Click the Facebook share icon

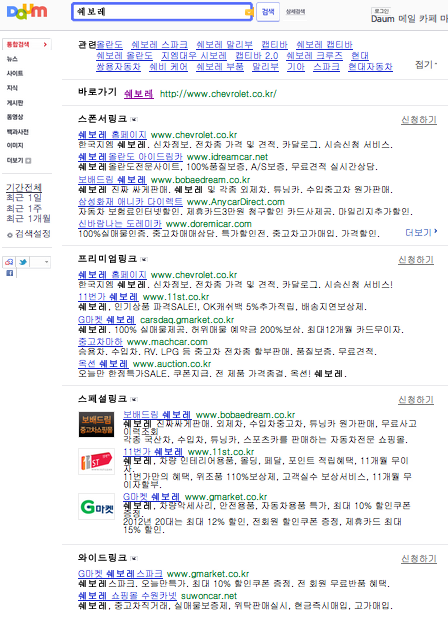(9, 273)
